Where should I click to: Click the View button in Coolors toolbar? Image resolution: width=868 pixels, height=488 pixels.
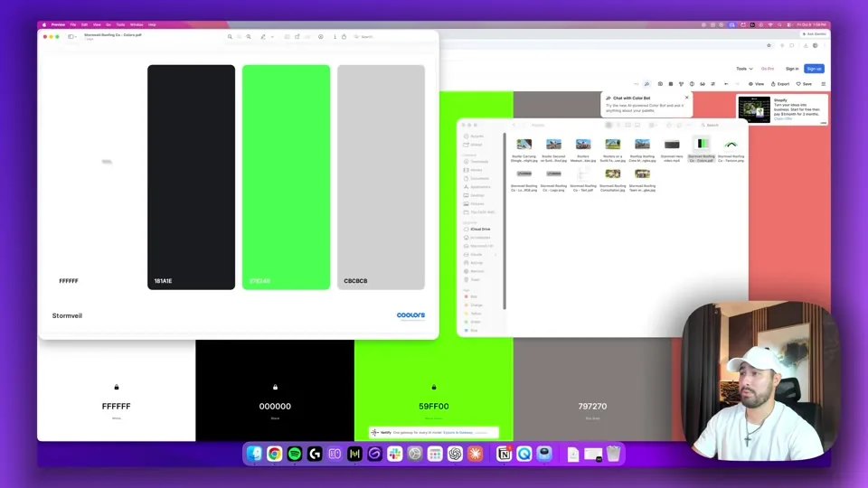point(756,84)
